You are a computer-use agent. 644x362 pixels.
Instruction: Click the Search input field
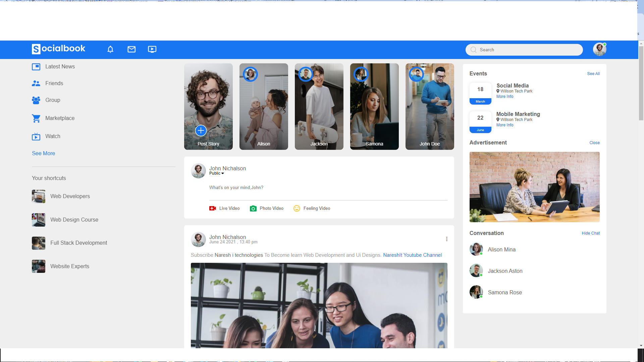pyautogui.click(x=528, y=50)
